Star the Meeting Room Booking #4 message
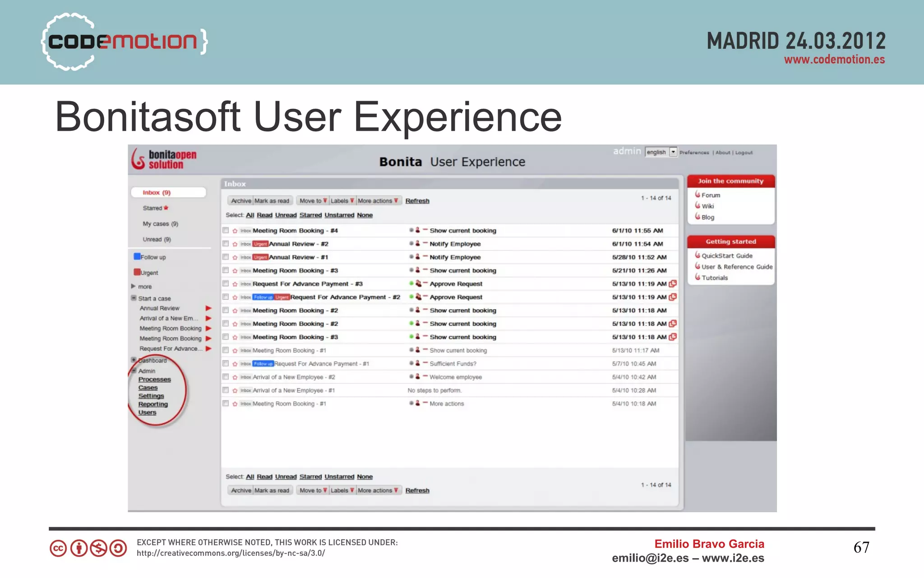 click(235, 231)
